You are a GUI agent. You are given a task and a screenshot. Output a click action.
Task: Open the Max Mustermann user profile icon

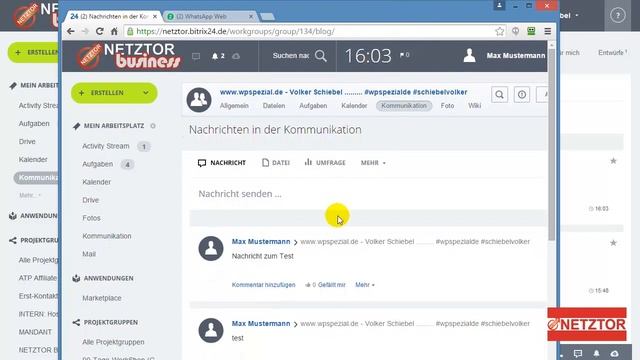pyautogui.click(x=469, y=55)
